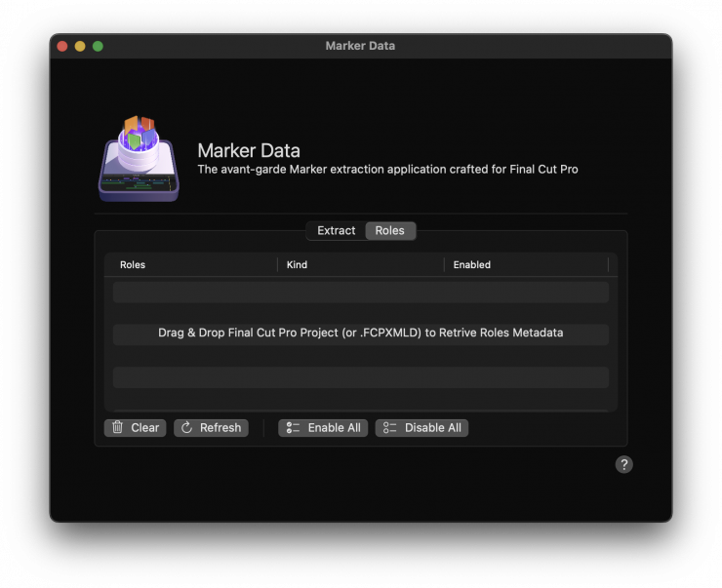Select the Roles tab
Viewport: 722px width, 588px height.
(x=389, y=231)
